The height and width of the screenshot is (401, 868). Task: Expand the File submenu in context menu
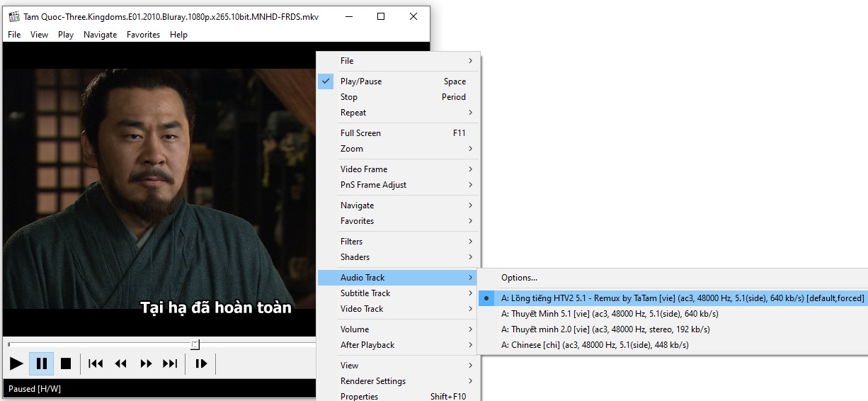[399, 61]
